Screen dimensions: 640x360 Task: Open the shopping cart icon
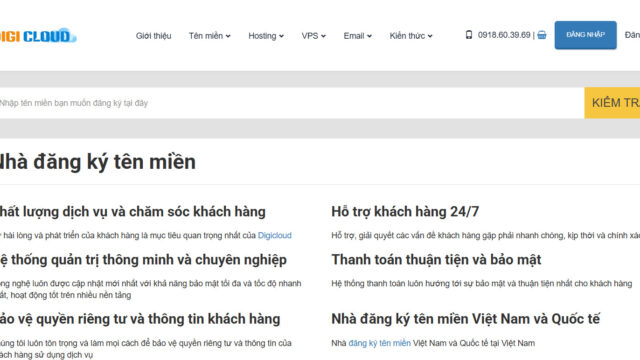[x=542, y=35]
